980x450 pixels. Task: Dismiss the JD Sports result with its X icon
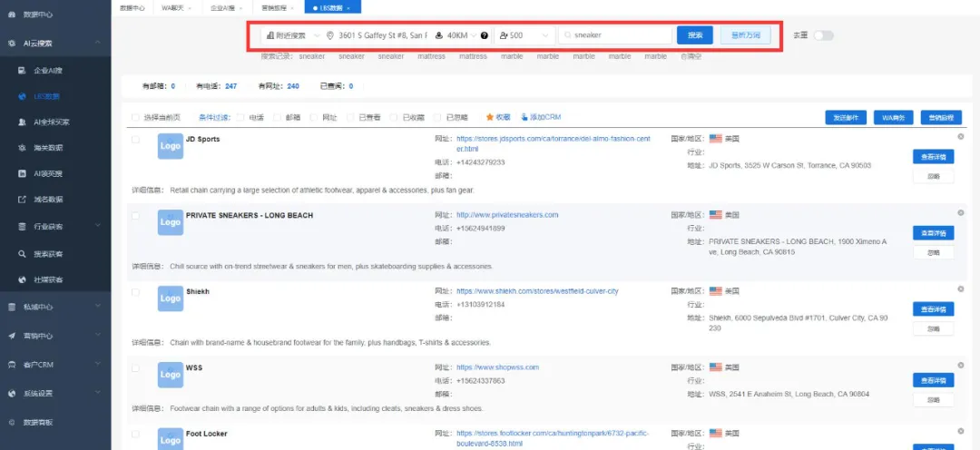point(961,136)
